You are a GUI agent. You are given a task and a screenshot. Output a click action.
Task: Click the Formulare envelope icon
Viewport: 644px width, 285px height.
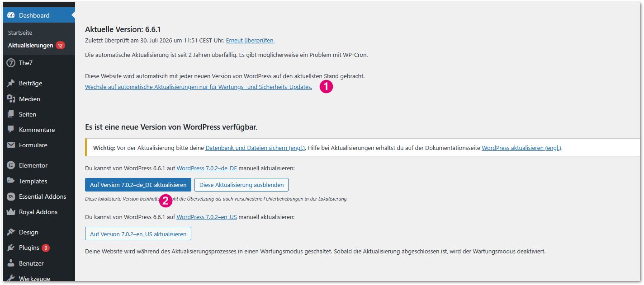[x=11, y=145]
